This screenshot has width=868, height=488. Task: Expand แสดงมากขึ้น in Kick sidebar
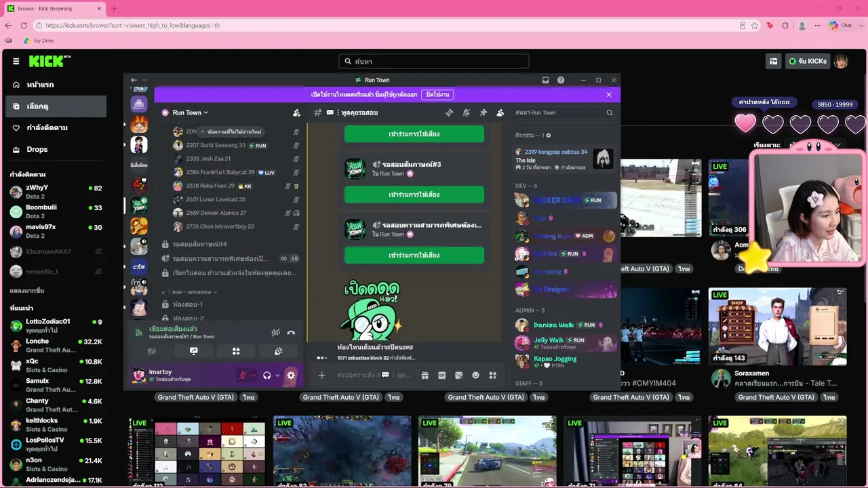point(27,290)
